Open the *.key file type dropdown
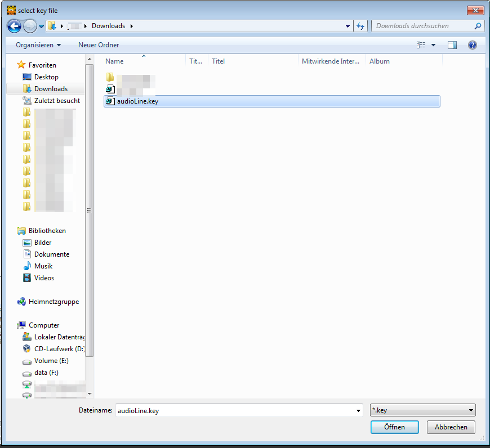 coord(422,411)
